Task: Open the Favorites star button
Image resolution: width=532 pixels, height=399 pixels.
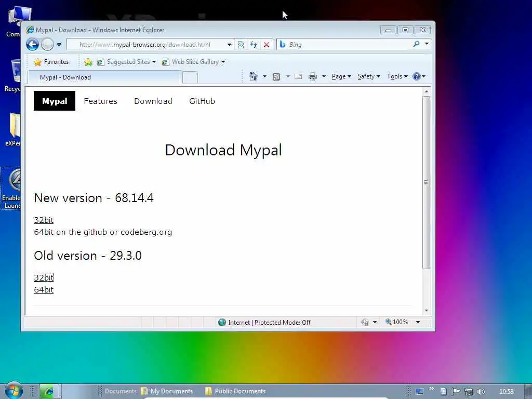Action: pos(51,62)
